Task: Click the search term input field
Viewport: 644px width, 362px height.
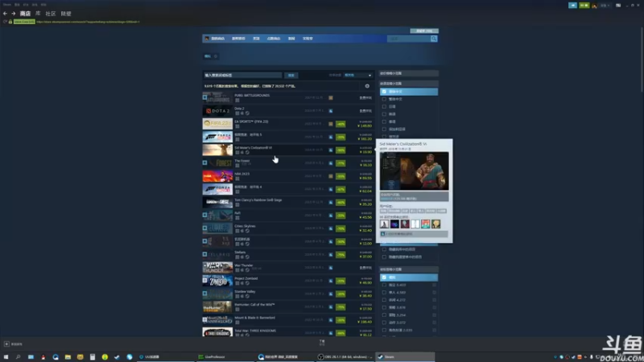Action: pos(242,75)
